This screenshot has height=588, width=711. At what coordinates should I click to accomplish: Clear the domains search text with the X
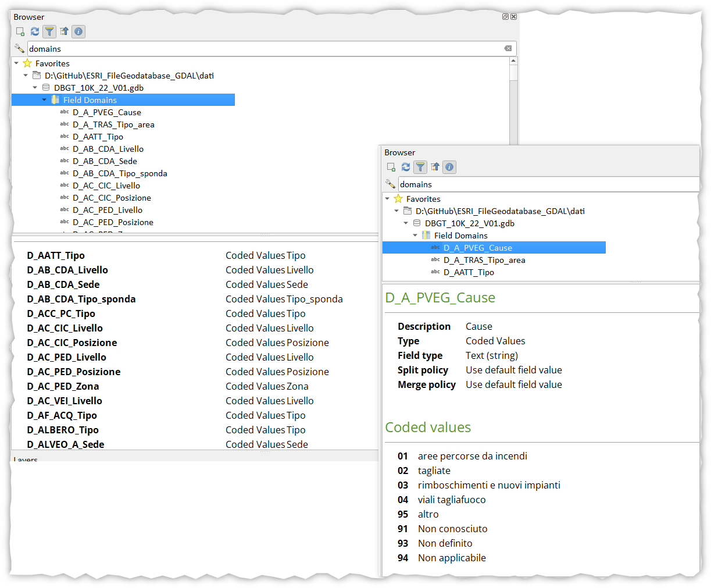point(508,48)
